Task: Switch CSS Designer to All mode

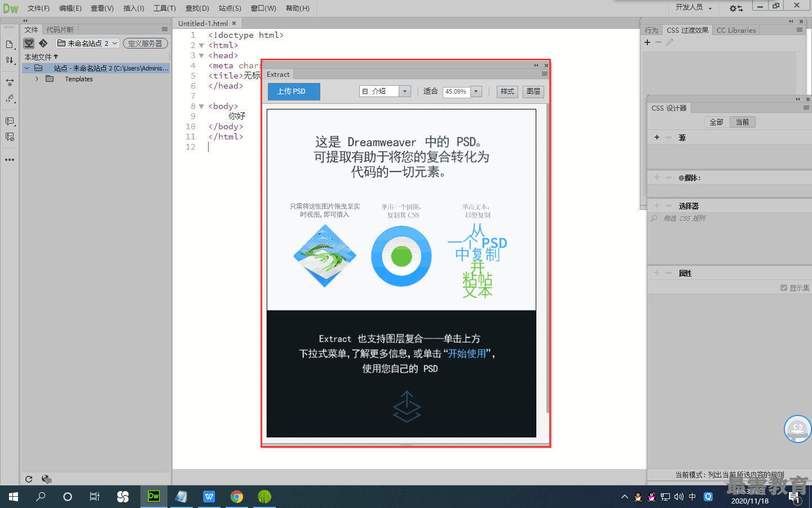Action: (x=716, y=122)
